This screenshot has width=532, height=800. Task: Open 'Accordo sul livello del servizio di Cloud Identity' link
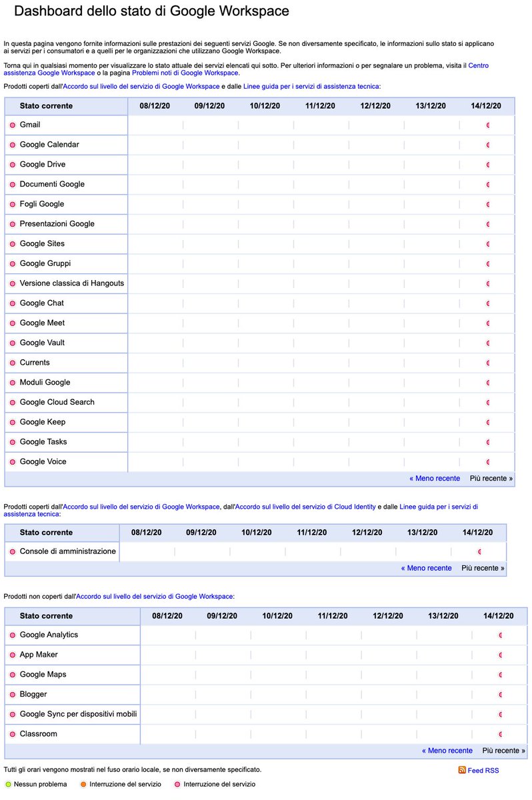pyautogui.click(x=305, y=507)
